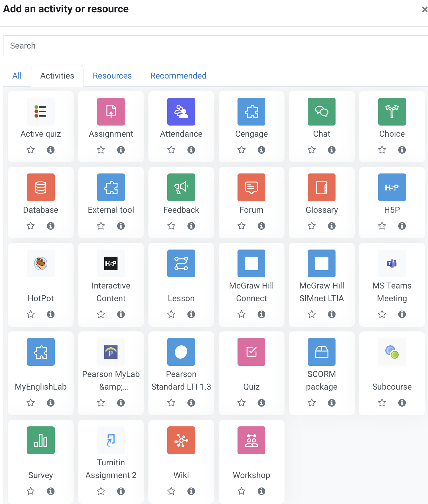Image resolution: width=428 pixels, height=504 pixels.
Task: Star the Chat activity as favourite
Action: pos(312,150)
